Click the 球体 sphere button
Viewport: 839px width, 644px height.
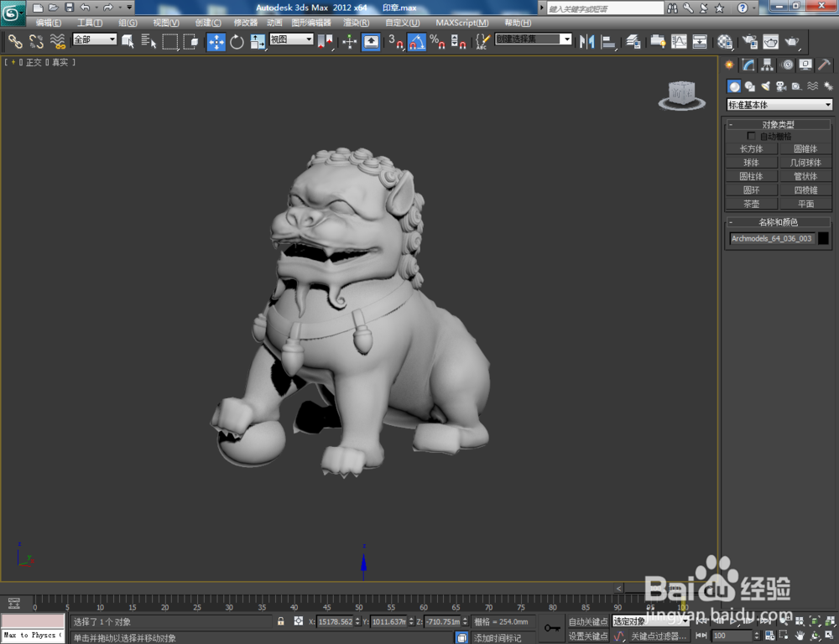pyautogui.click(x=751, y=163)
